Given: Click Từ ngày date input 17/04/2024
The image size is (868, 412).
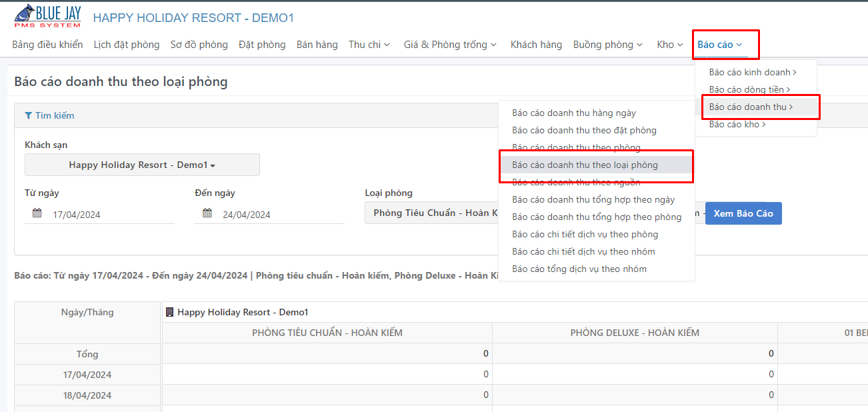Looking at the screenshot, I should [99, 215].
